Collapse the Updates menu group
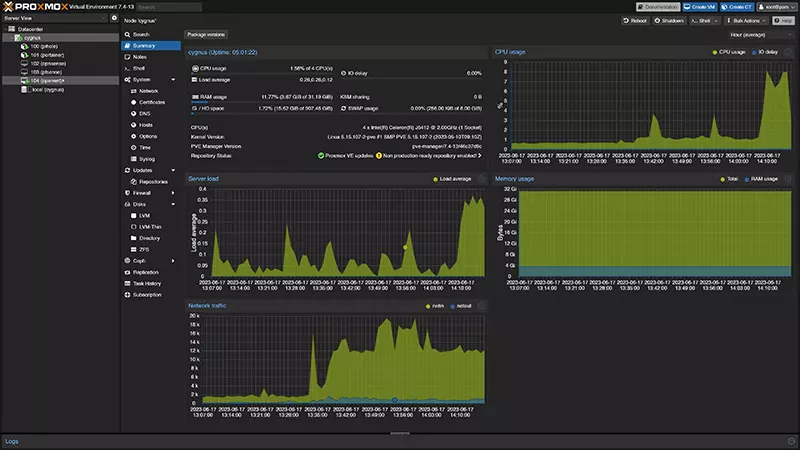The height and width of the screenshot is (450, 800). (x=173, y=170)
